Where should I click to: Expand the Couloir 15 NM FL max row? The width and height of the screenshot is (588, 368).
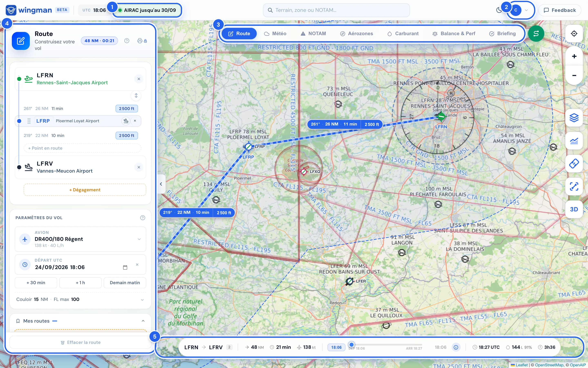point(80,299)
